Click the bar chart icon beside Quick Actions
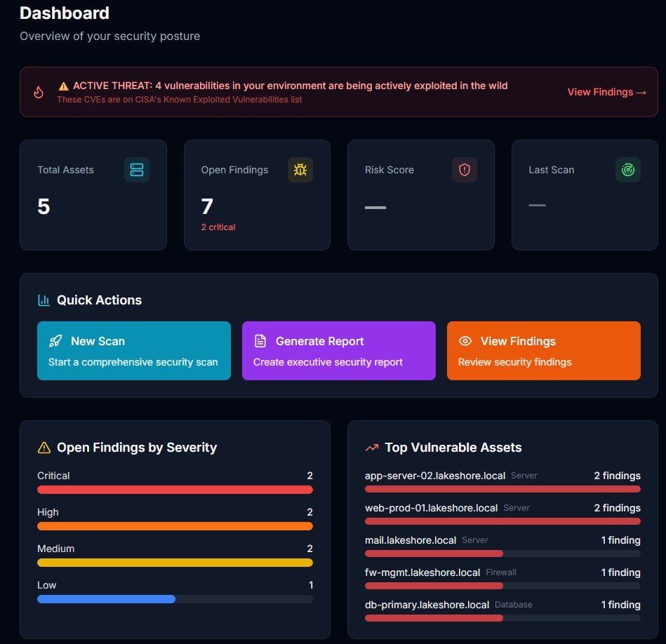Viewport: 666px width, 644px height. 44,300
